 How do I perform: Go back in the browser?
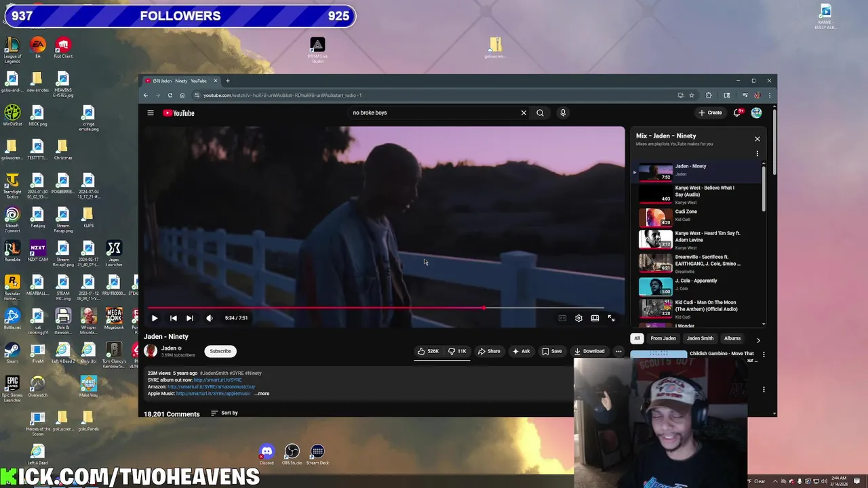point(146,95)
